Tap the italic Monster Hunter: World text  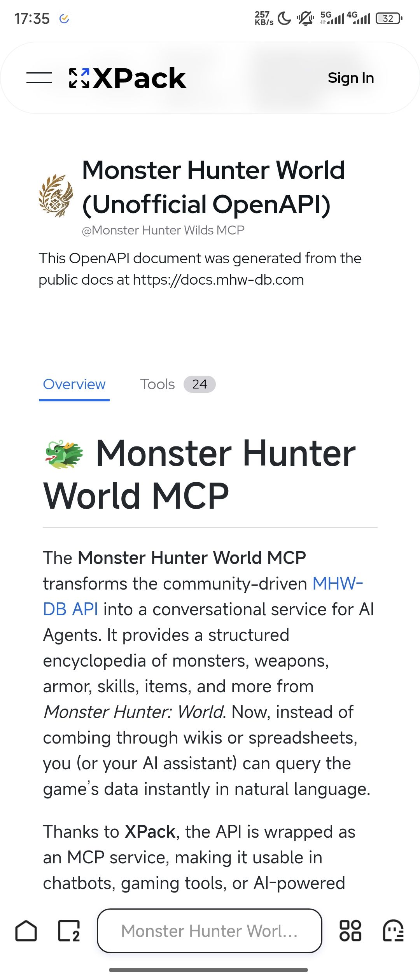pyautogui.click(x=134, y=712)
